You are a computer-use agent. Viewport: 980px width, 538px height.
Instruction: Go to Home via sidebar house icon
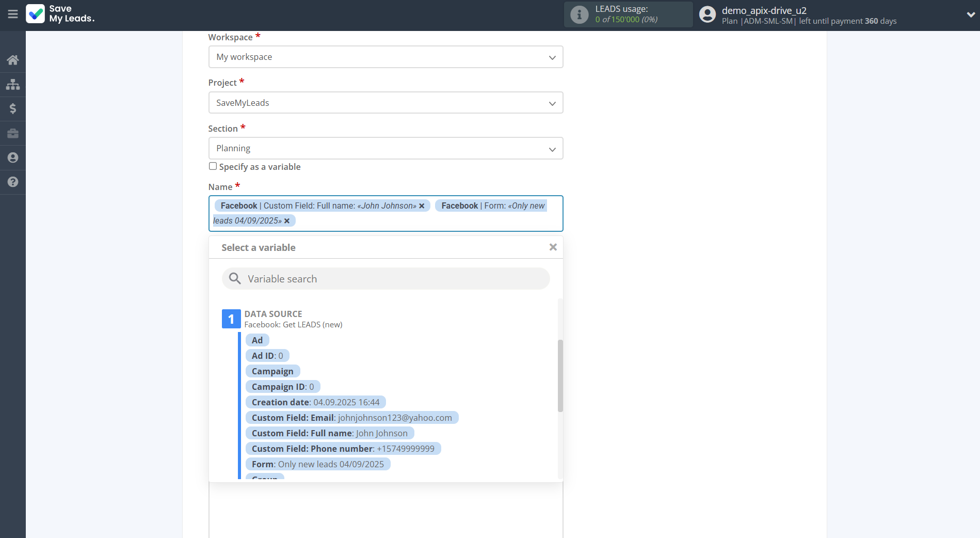pos(13,60)
